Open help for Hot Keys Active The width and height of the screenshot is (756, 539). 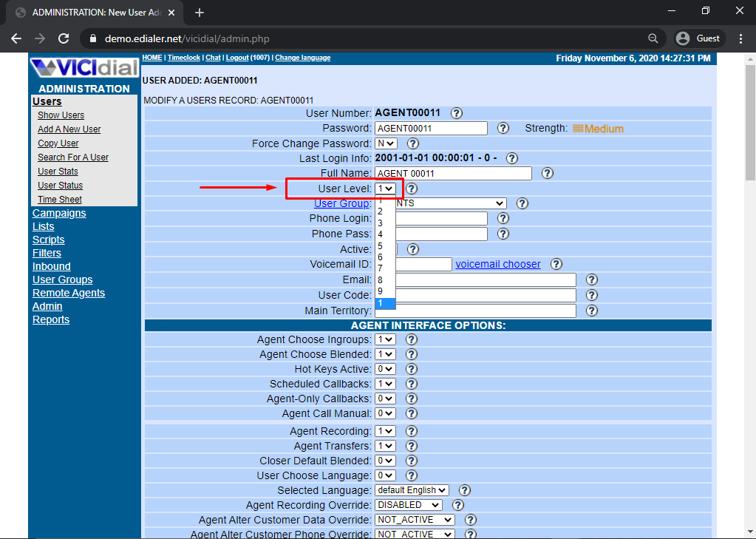[412, 369]
